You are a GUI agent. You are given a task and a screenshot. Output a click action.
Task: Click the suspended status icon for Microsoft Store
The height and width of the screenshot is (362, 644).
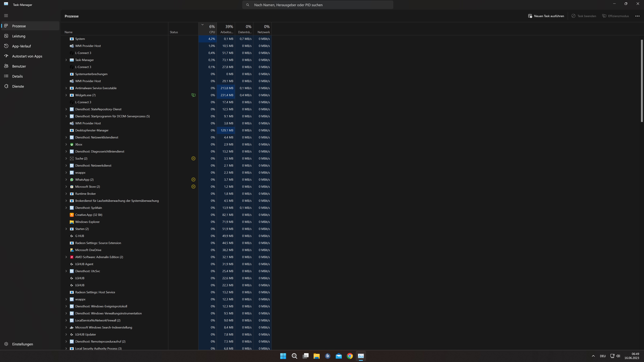[193, 187]
